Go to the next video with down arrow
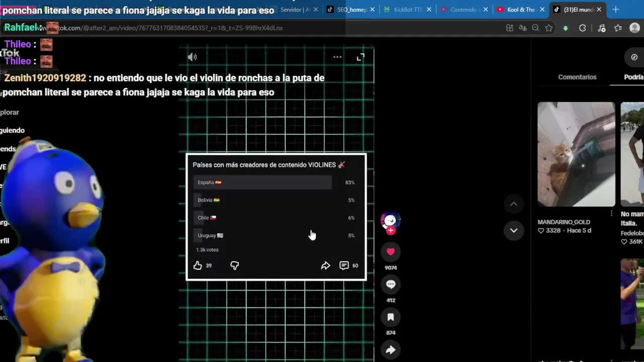644x362 pixels. click(x=514, y=230)
